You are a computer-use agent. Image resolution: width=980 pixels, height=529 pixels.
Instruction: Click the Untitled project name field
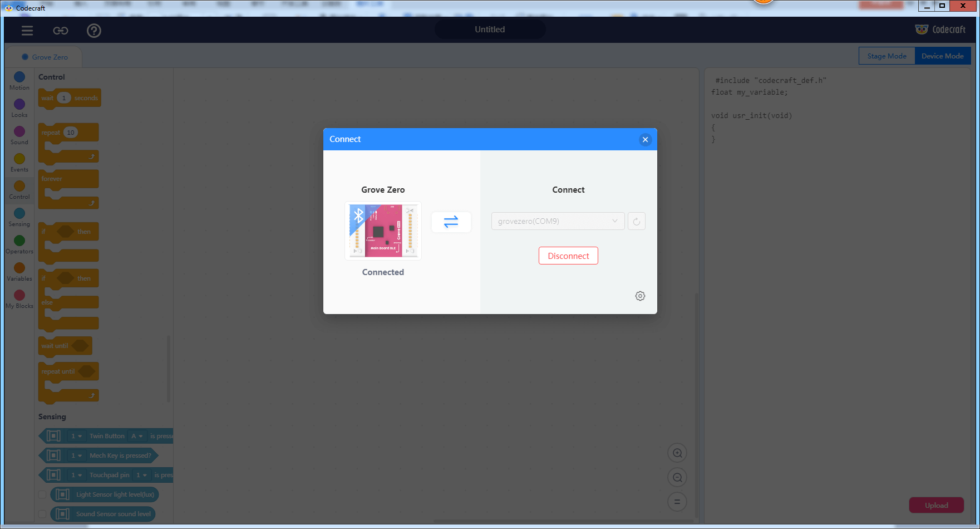(x=490, y=30)
